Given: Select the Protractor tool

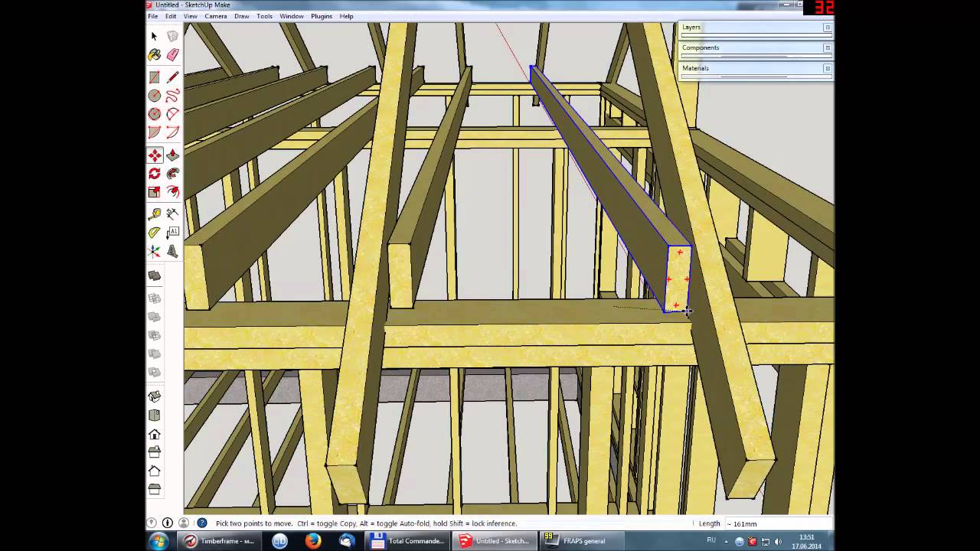Looking at the screenshot, I should click(154, 233).
